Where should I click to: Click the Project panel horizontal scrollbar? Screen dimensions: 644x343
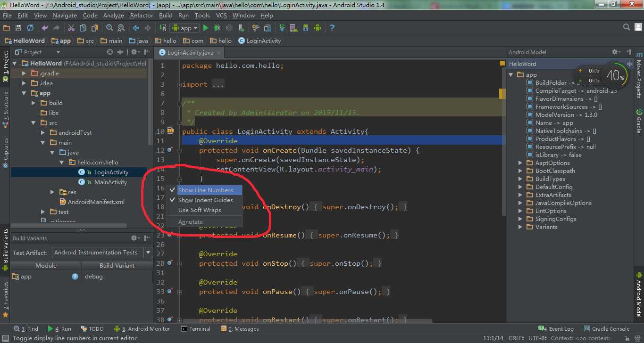[x=68, y=227]
